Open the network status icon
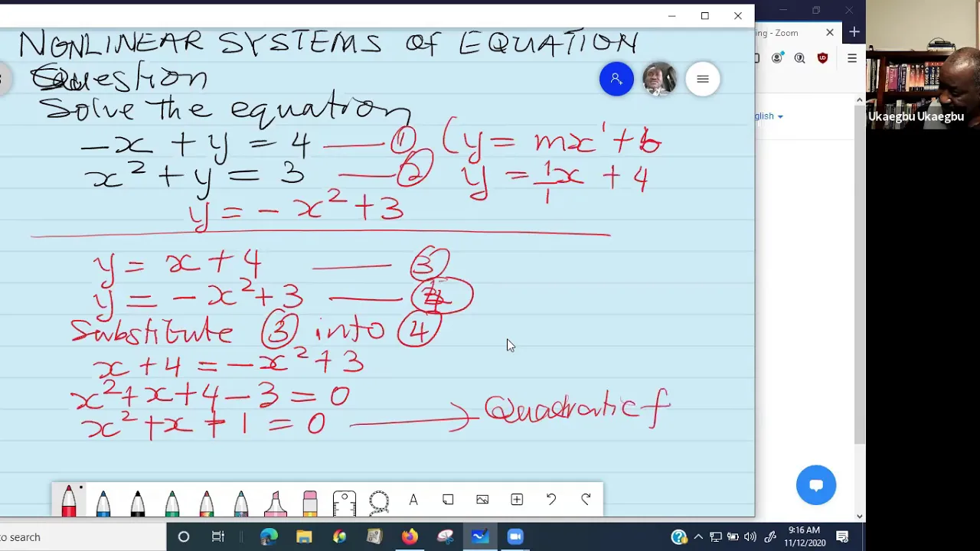Viewport: 980px width, 551px height. coord(716,537)
